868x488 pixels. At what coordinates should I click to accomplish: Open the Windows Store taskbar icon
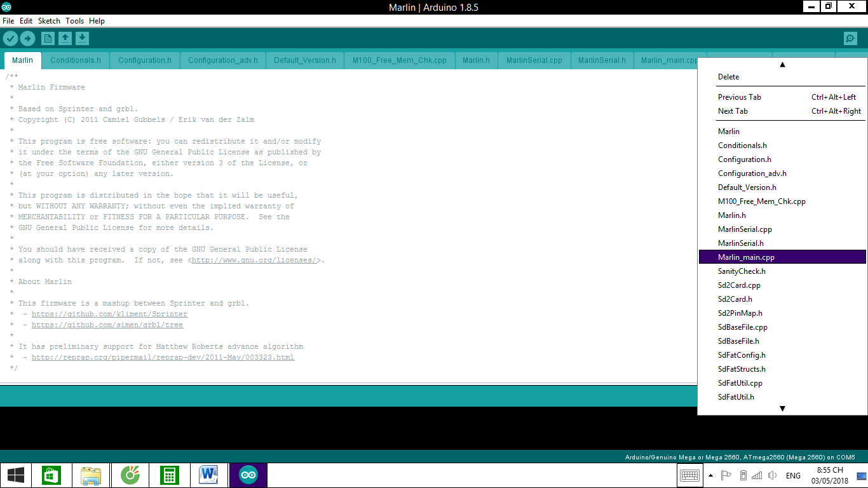coord(51,475)
